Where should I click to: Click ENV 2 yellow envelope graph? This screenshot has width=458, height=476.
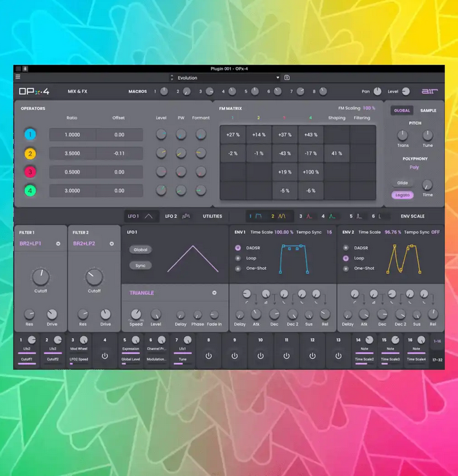point(404,259)
